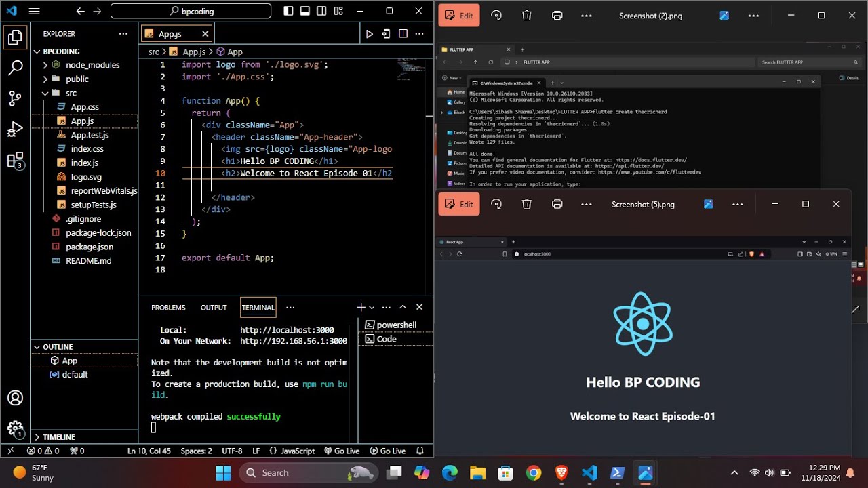Viewport: 868px width, 488px height.
Task: Create a new terminal with plus icon
Action: (x=361, y=307)
